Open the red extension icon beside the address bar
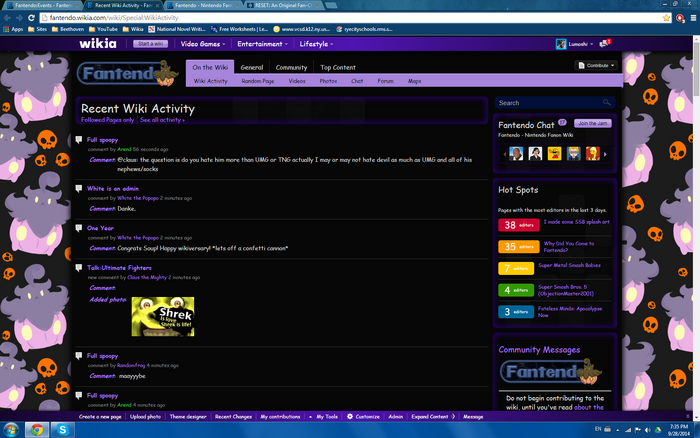Image resolution: width=700 pixels, height=438 pixels. click(680, 18)
